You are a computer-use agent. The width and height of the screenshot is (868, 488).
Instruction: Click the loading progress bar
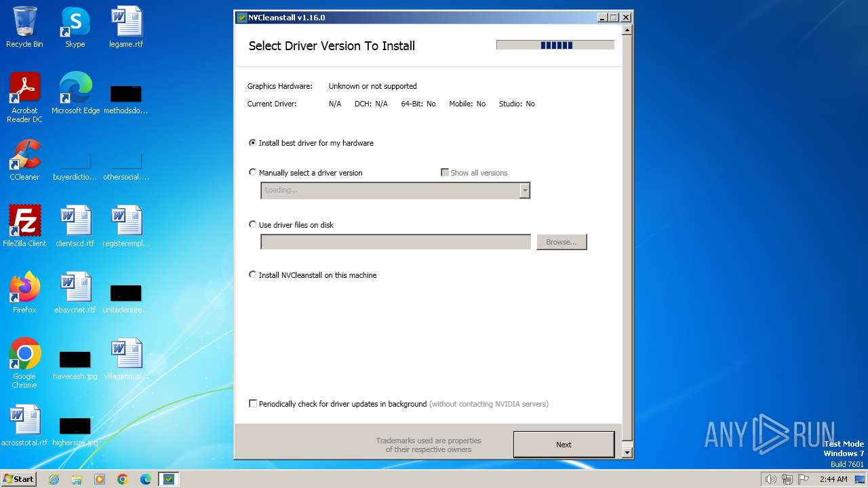[x=555, y=45]
